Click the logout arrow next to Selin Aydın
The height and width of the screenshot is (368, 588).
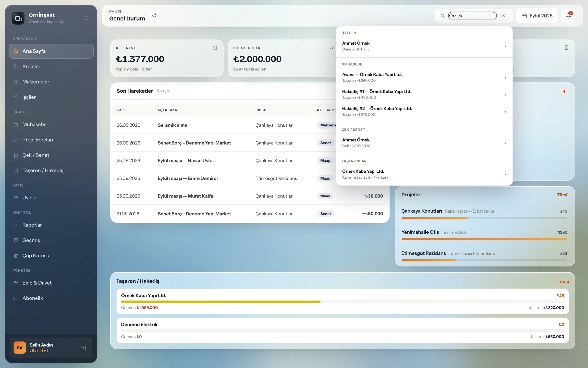(83, 348)
